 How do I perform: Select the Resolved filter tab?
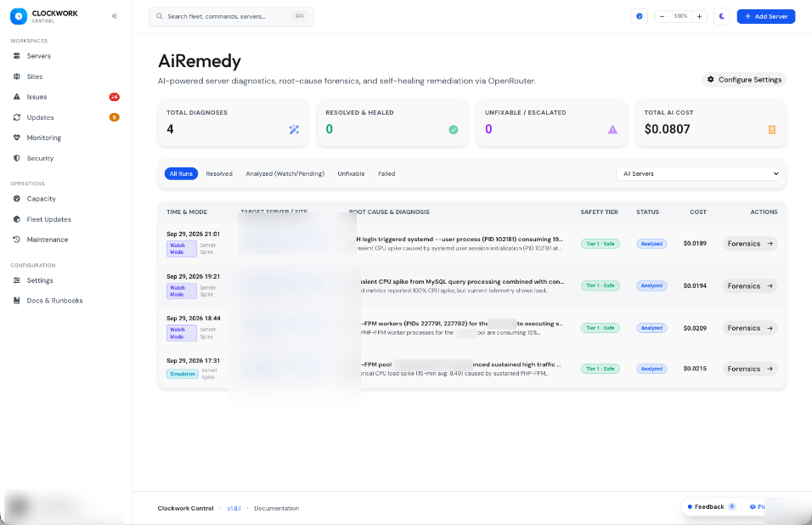[x=219, y=173]
